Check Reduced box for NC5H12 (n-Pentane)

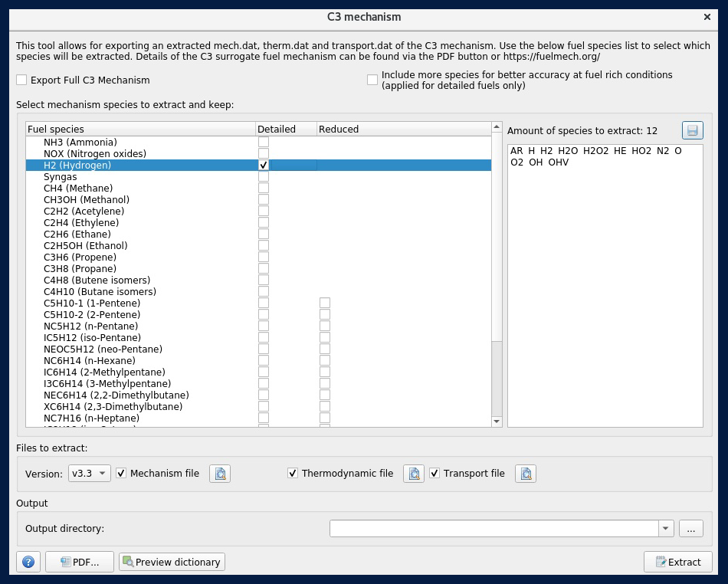click(x=325, y=326)
